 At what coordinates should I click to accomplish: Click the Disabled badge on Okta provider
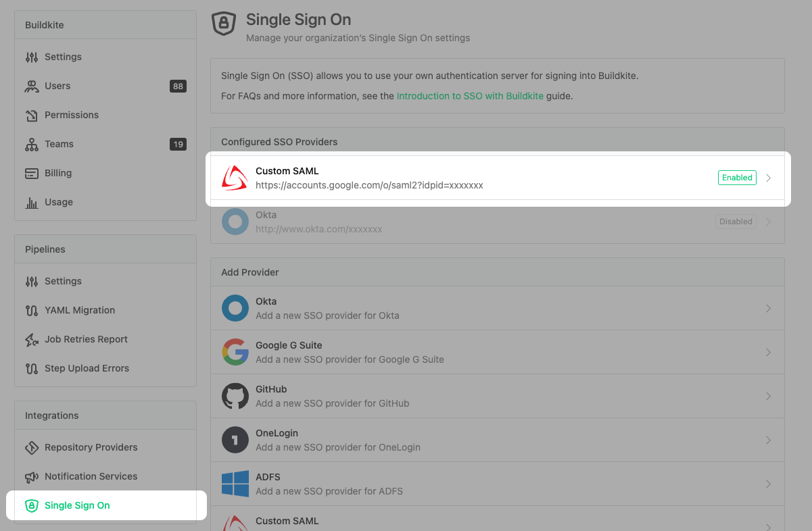coord(736,221)
